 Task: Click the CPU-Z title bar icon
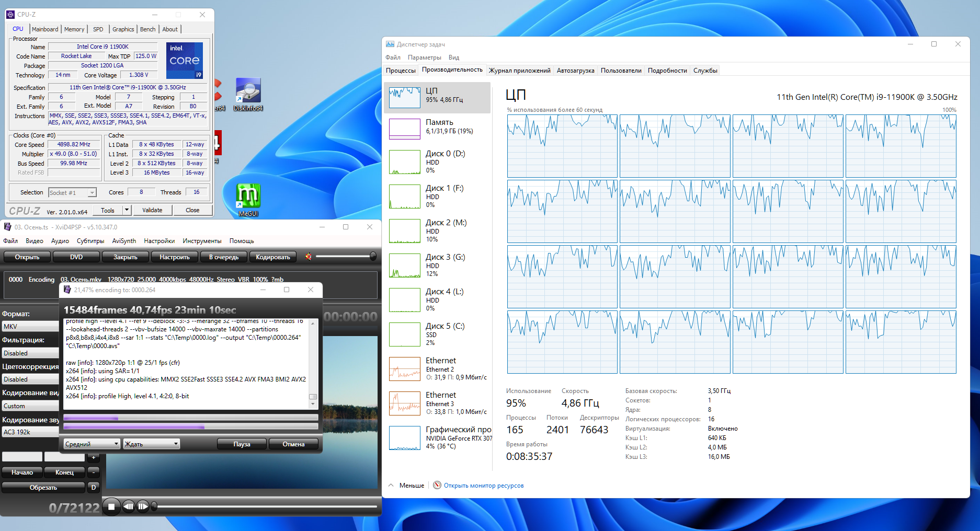coord(10,15)
